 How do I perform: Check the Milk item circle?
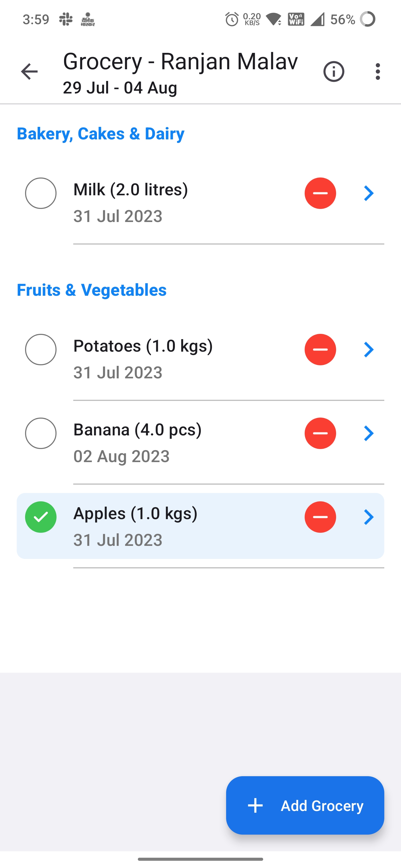(x=41, y=193)
